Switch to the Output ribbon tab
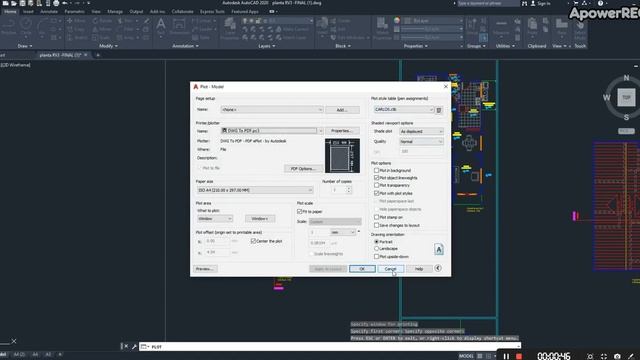 [136, 11]
